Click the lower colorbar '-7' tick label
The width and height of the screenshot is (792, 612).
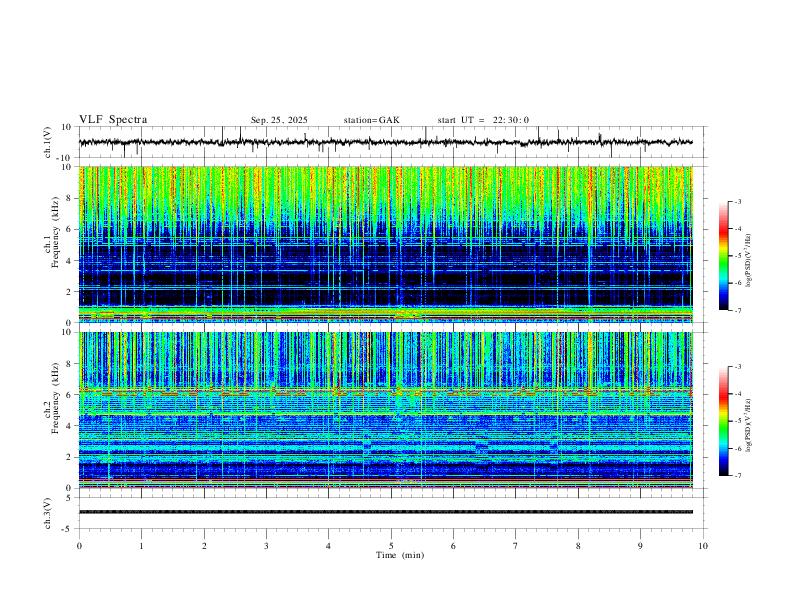(738, 476)
